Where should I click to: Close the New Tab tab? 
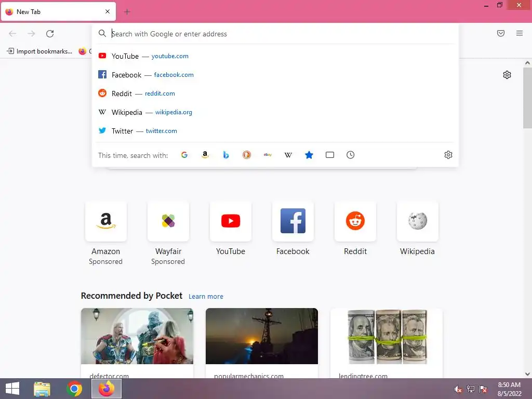(x=108, y=11)
